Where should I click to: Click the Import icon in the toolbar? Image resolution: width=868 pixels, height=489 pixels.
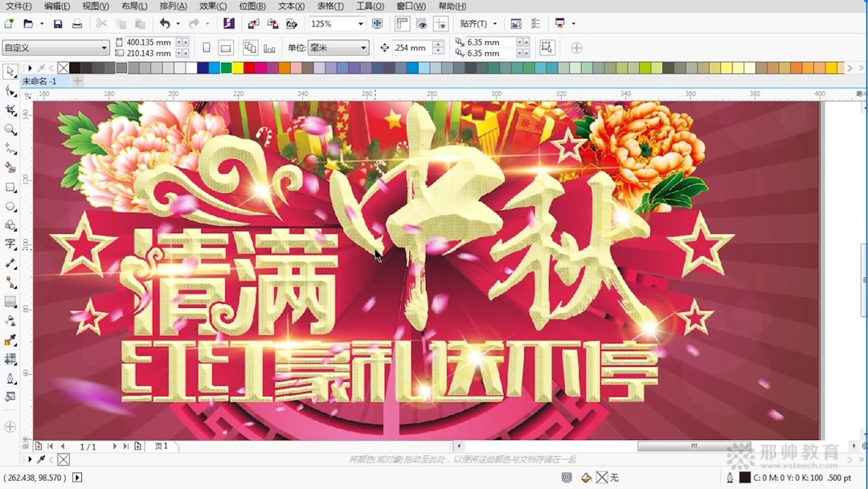coord(254,23)
